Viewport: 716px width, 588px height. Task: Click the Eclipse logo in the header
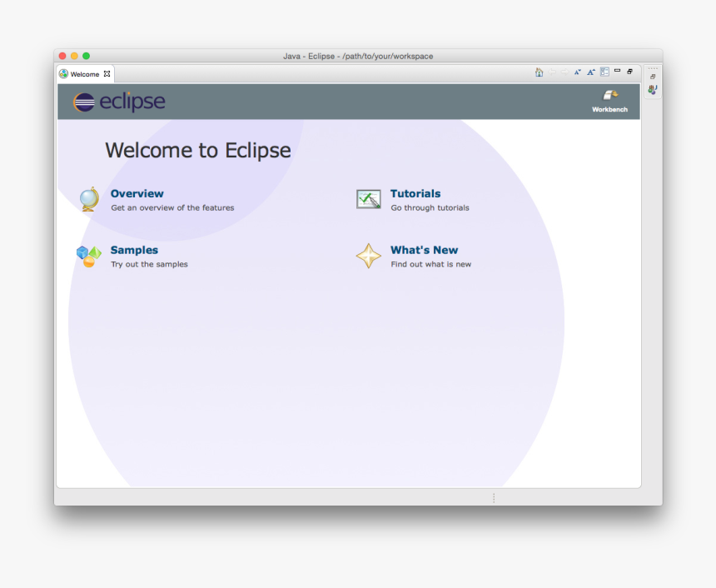[119, 102]
